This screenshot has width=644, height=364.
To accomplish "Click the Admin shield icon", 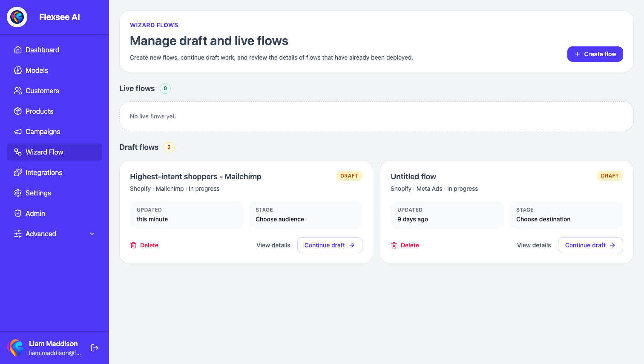I will coord(18,213).
